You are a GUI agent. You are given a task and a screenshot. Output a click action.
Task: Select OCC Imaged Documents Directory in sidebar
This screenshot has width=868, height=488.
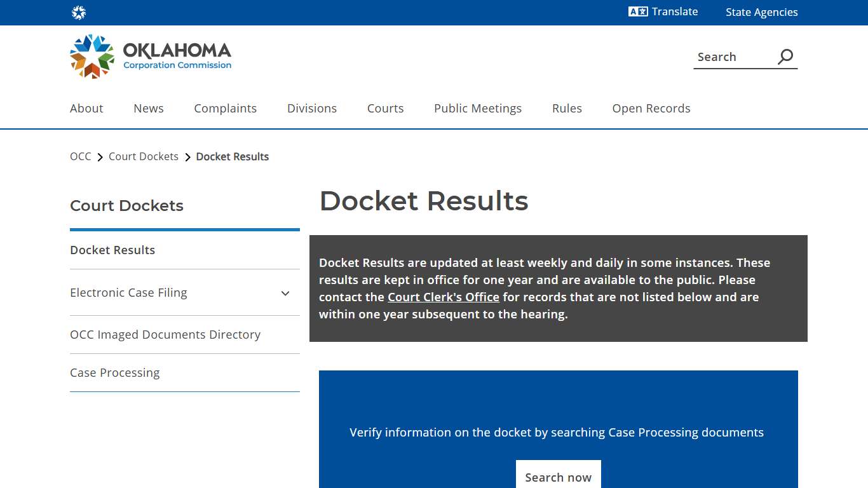[x=165, y=334]
